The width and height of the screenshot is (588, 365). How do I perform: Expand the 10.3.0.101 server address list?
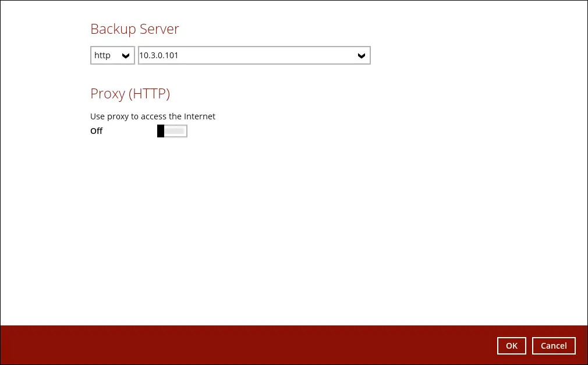(x=254, y=55)
